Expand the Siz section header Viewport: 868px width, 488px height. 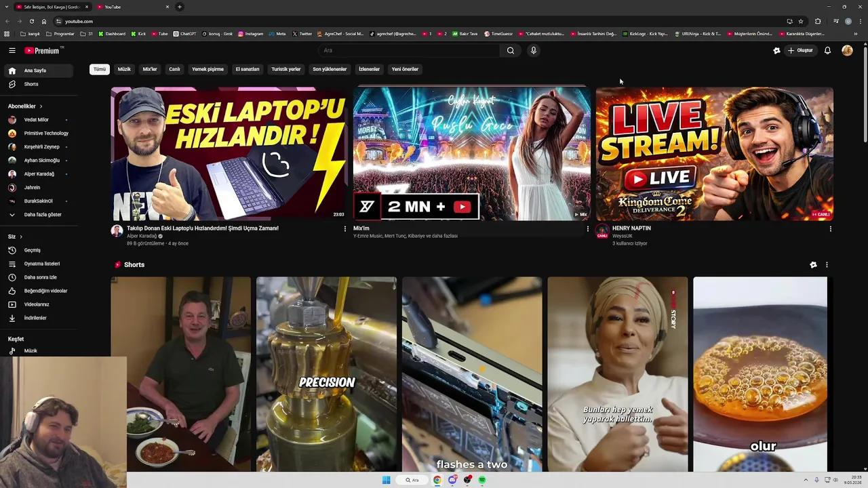pos(15,237)
